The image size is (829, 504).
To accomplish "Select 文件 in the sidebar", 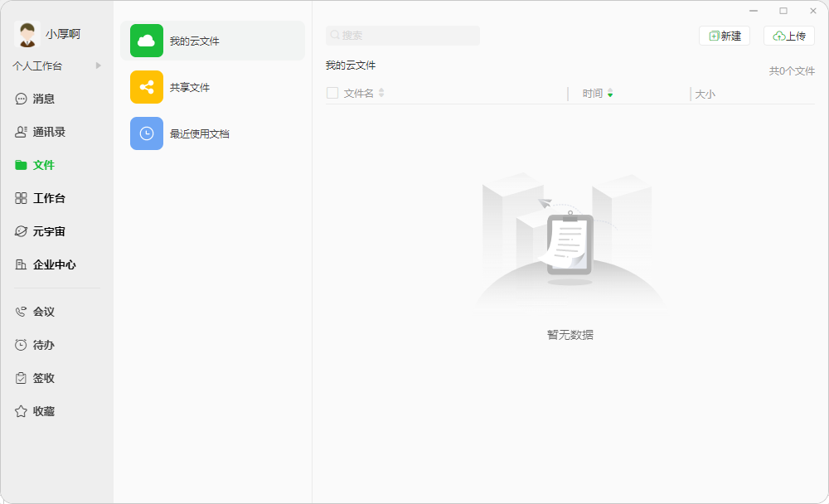I will [x=35, y=165].
